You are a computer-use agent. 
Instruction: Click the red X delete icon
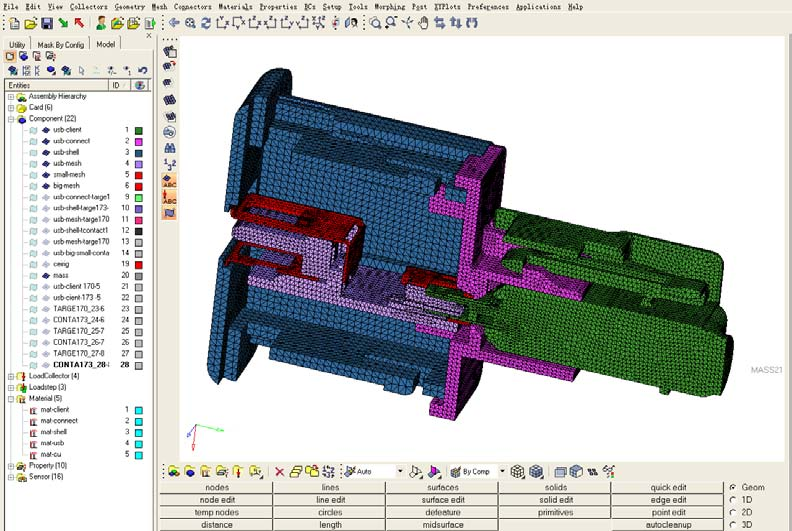[279, 472]
